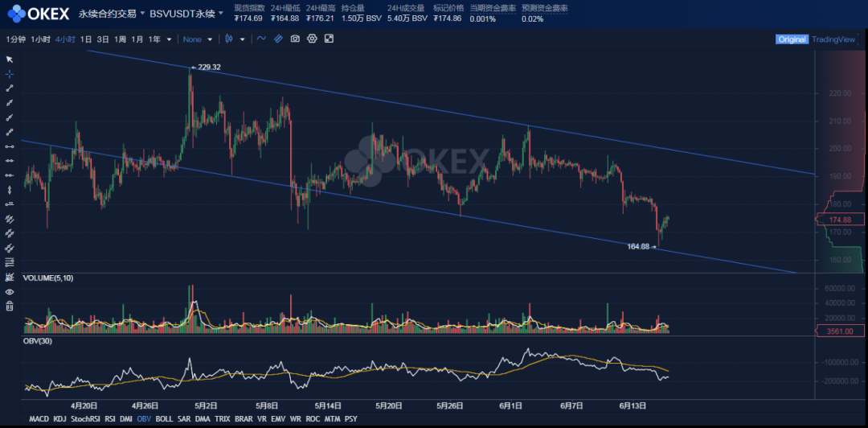Switch timeframe to 1月
The width and height of the screenshot is (868, 428).
pyautogui.click(x=137, y=39)
